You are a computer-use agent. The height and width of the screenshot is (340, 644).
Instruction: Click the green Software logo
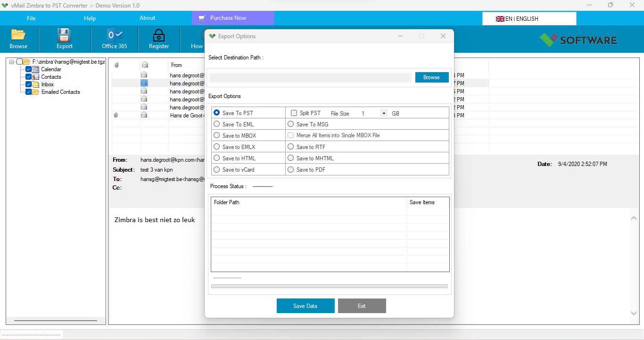(548, 40)
